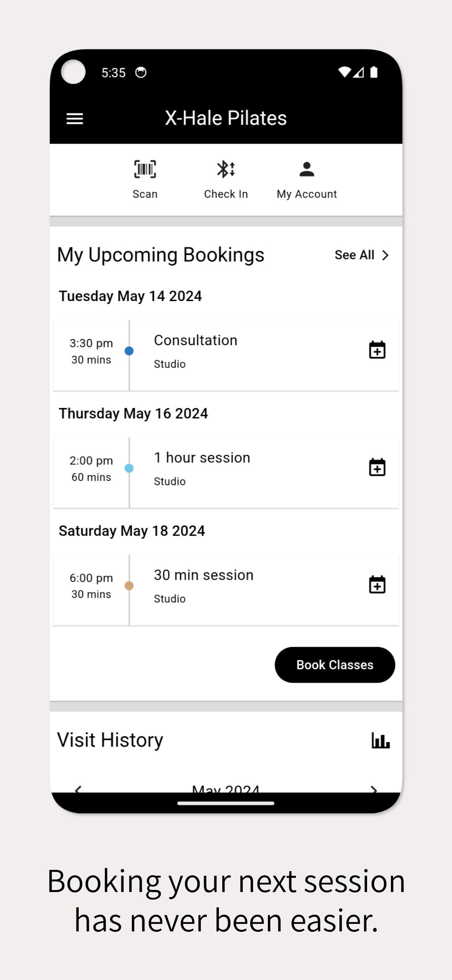Open Visit History bar chart icon
Image resolution: width=452 pixels, height=980 pixels.
click(380, 740)
